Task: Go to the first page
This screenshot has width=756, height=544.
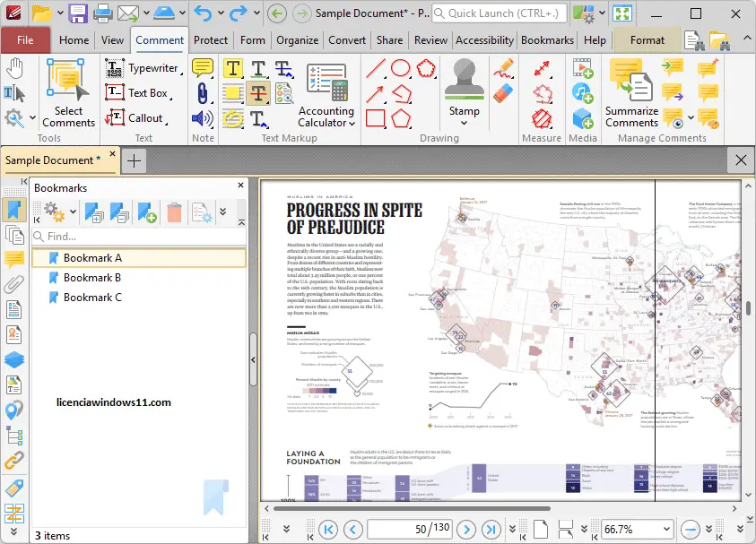Action: [328, 530]
